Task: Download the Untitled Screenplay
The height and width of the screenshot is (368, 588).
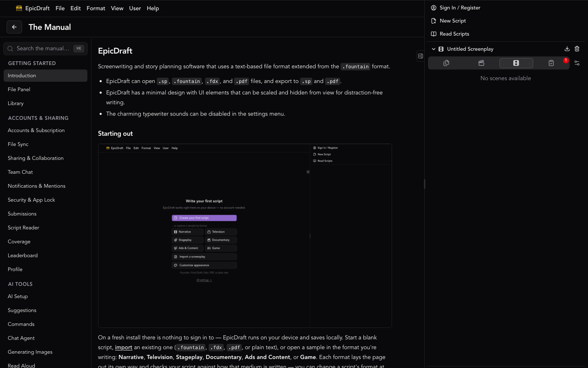Action: point(567,49)
